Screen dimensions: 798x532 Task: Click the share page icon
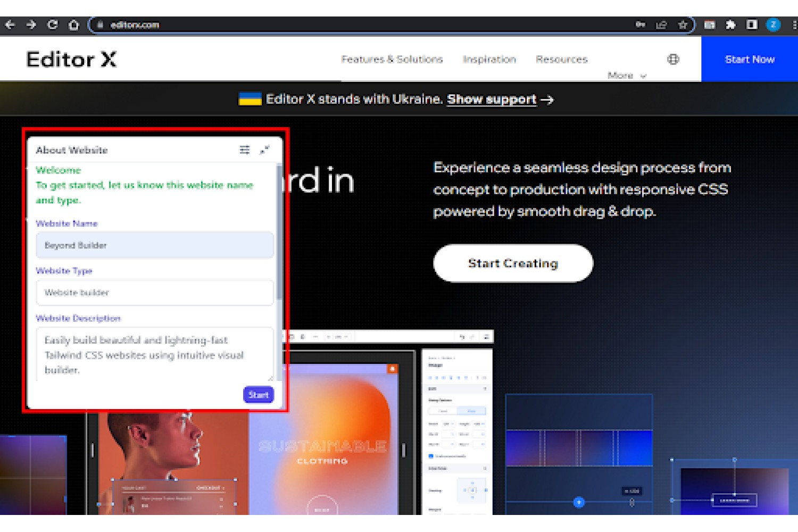(x=661, y=24)
